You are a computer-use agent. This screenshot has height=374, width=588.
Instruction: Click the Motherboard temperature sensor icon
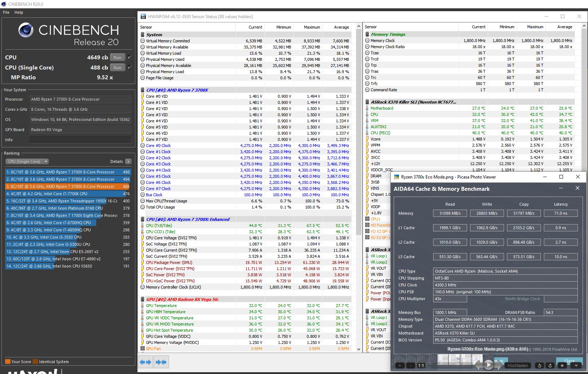coord(368,108)
